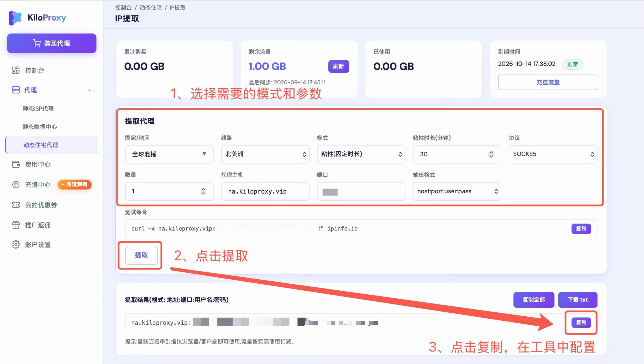Click the 代理 server icon in sidebar
The image size is (644, 364).
[x=16, y=90]
